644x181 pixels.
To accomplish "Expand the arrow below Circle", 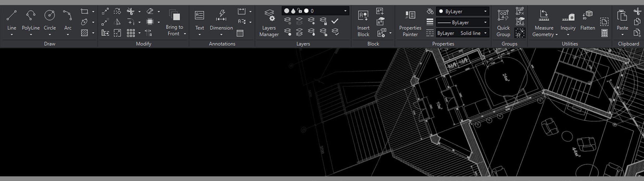I will coord(50,35).
